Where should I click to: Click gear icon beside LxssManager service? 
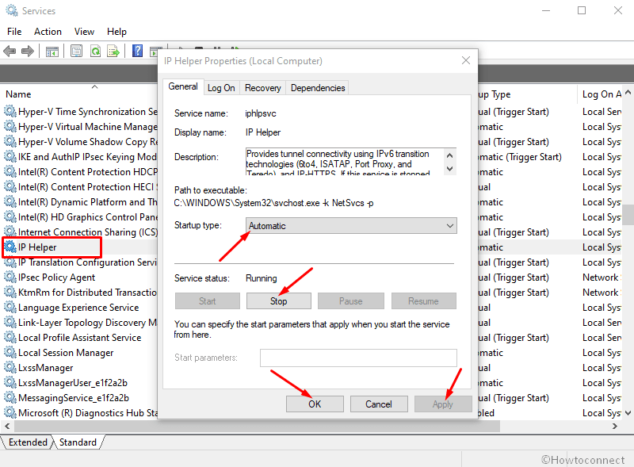(x=10, y=368)
